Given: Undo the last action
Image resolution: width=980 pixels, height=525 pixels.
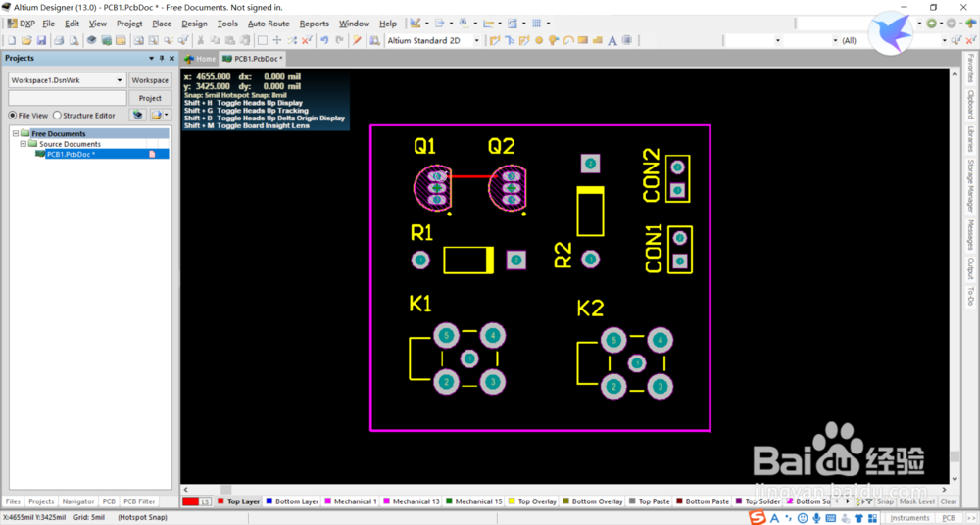Looking at the screenshot, I should click(x=324, y=40).
